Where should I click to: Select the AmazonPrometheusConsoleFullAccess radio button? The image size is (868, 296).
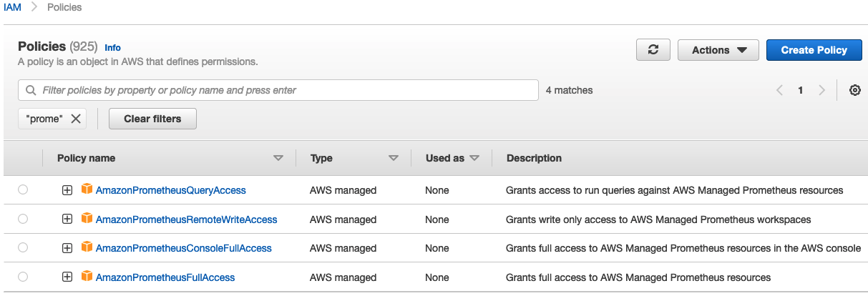tap(23, 247)
